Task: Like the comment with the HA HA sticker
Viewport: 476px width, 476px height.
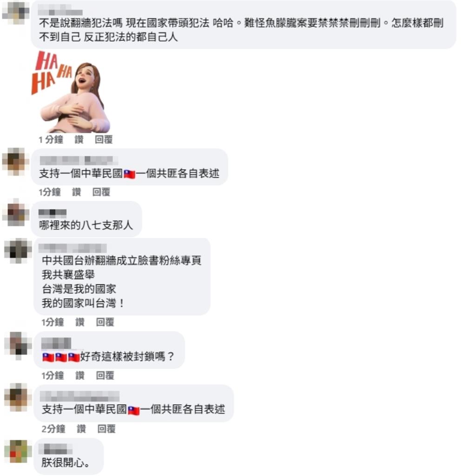Action: [79, 139]
